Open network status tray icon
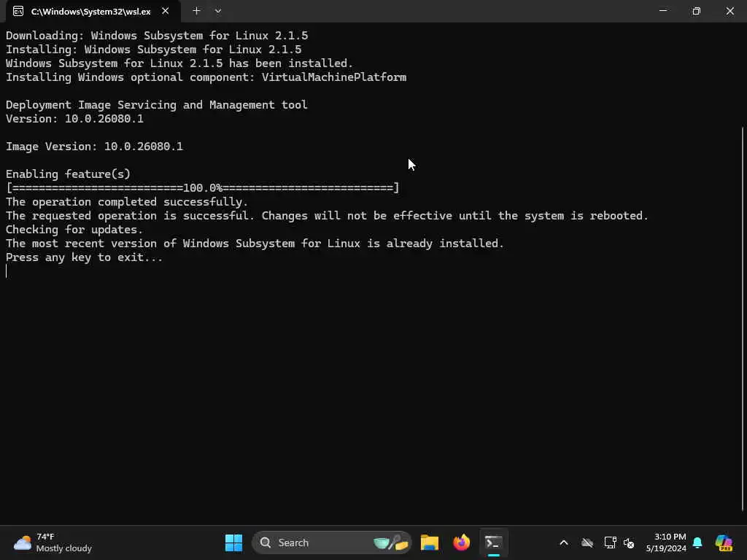 click(610, 542)
